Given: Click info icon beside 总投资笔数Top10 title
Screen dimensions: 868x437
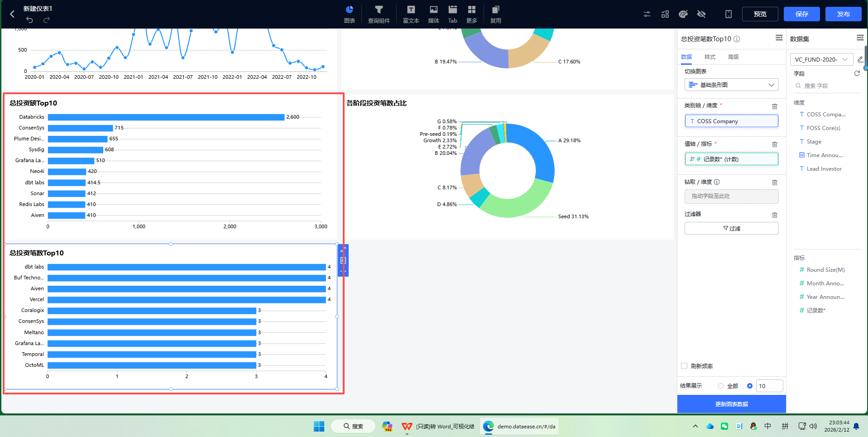Looking at the screenshot, I should [737, 39].
